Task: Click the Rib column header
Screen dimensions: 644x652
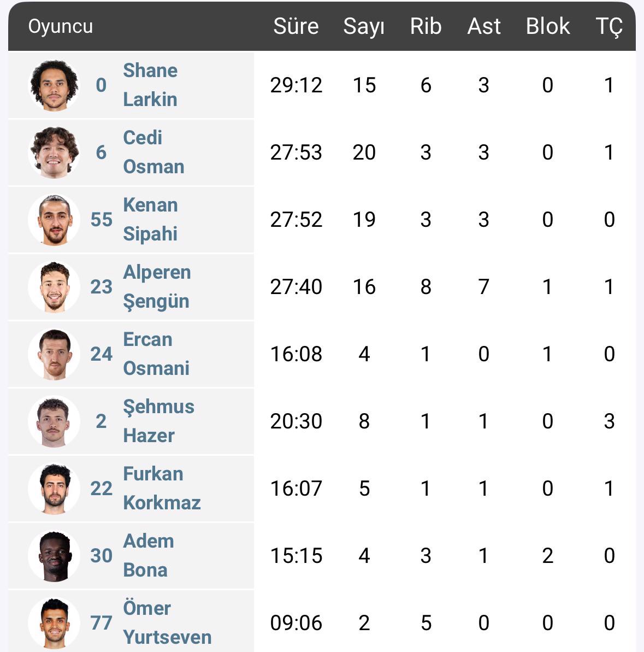Action: tap(426, 26)
